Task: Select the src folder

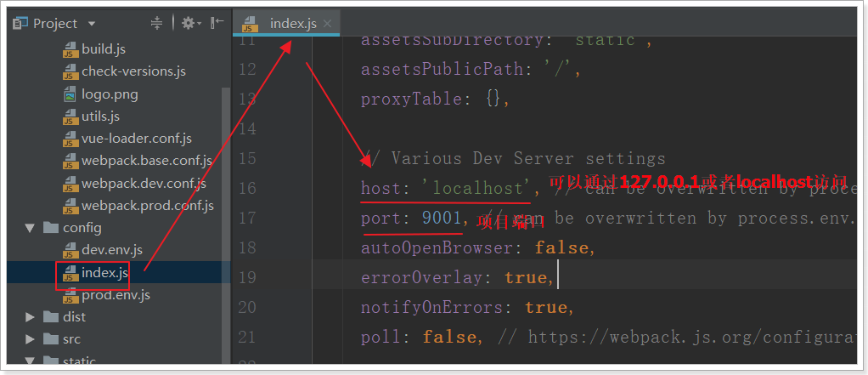Action: point(71,339)
